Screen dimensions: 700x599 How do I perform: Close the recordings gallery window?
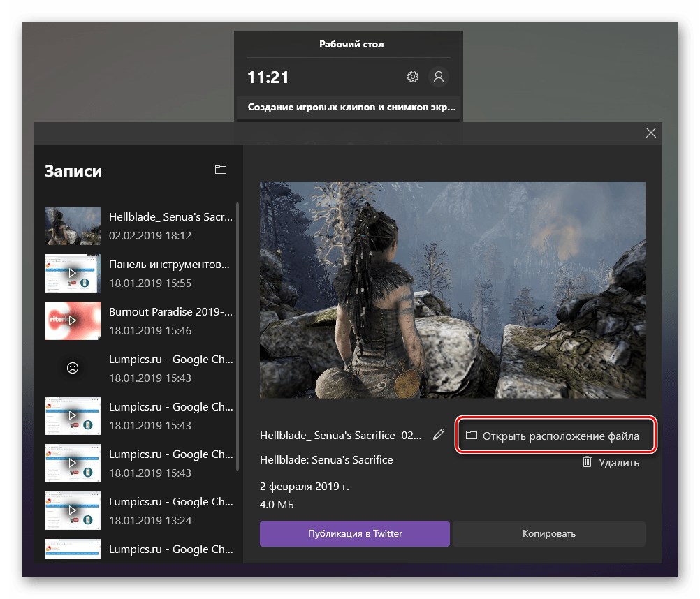tap(651, 133)
